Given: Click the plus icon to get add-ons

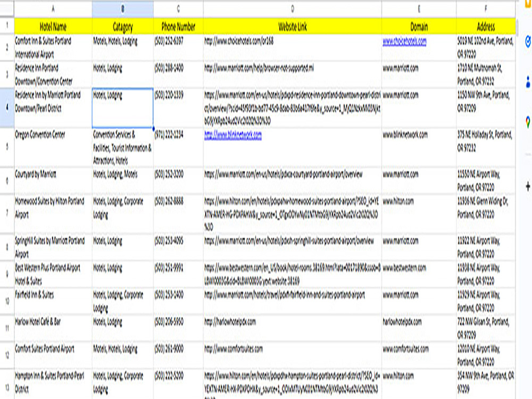Looking at the screenshot, I should point(528,186).
